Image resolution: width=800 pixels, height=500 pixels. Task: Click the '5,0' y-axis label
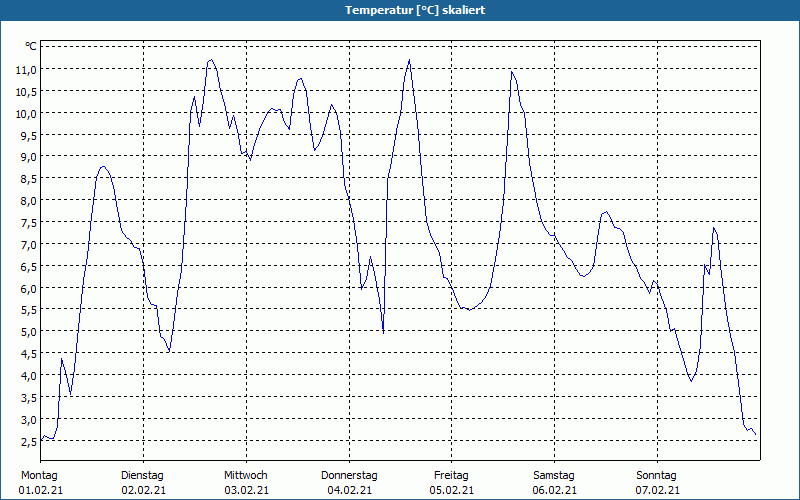click(29, 332)
